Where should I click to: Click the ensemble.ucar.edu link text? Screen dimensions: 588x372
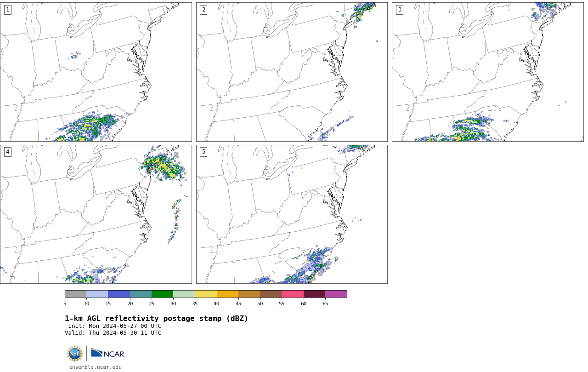pyautogui.click(x=96, y=367)
